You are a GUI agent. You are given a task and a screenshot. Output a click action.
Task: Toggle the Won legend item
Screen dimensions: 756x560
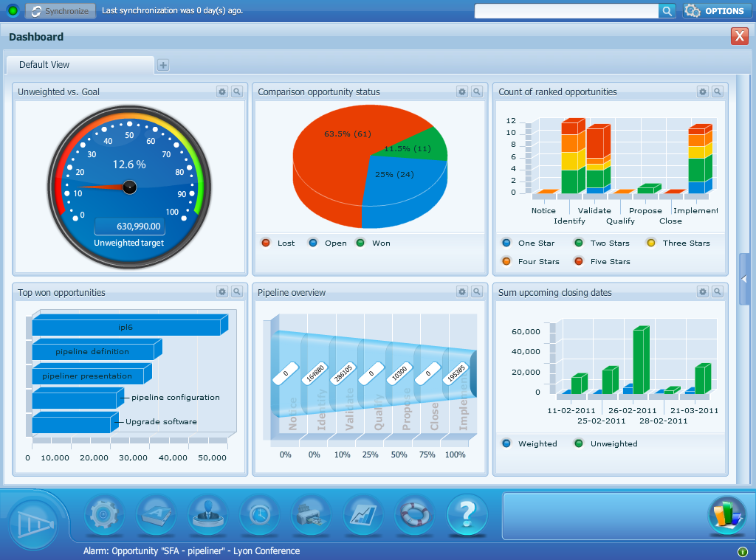click(373, 243)
